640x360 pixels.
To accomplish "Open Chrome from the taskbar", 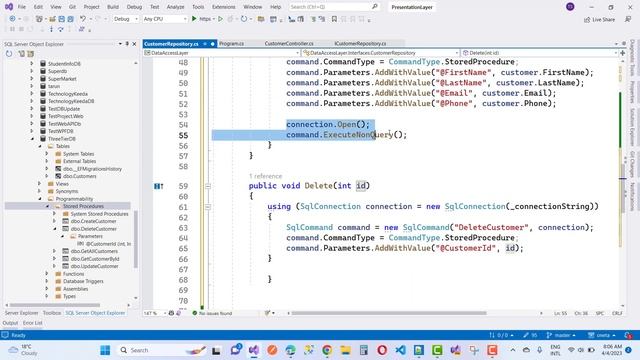I will pos(327,350).
